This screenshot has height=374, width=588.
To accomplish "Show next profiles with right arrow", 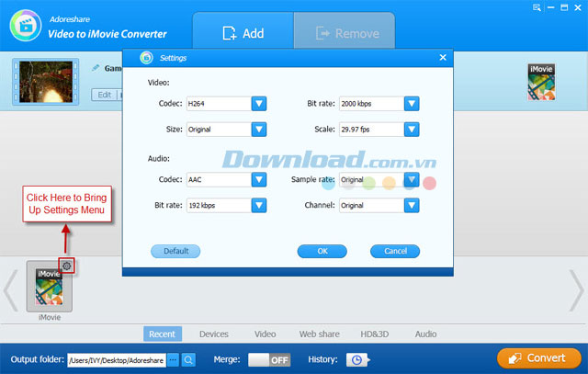I will pos(576,290).
